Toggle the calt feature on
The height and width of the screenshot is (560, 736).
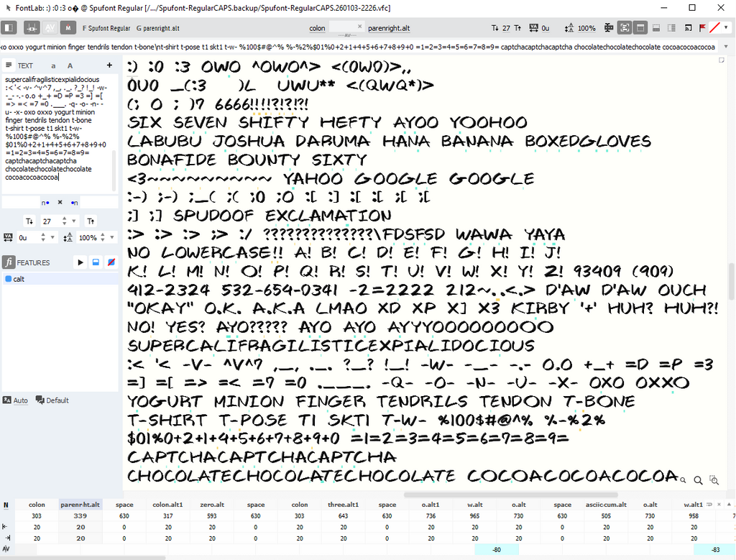[x=9, y=279]
